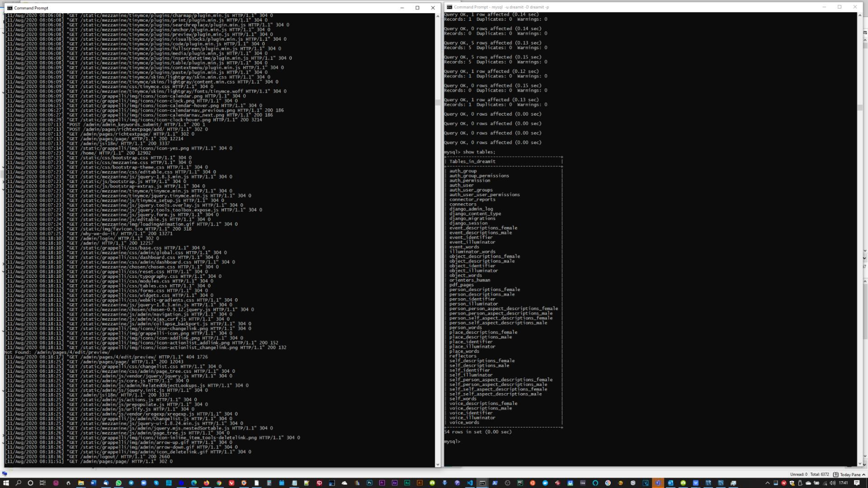Click scroll-down arrow in mysql Command Prompt

coord(860,464)
